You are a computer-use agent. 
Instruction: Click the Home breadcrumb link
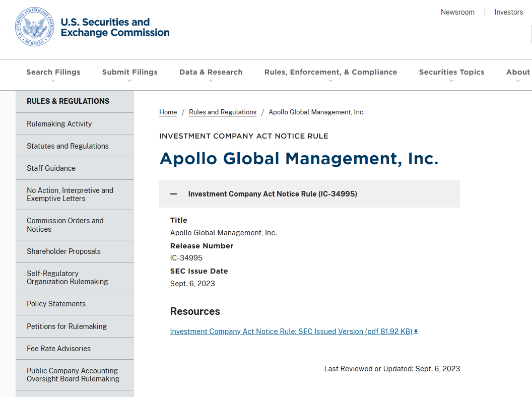(168, 112)
